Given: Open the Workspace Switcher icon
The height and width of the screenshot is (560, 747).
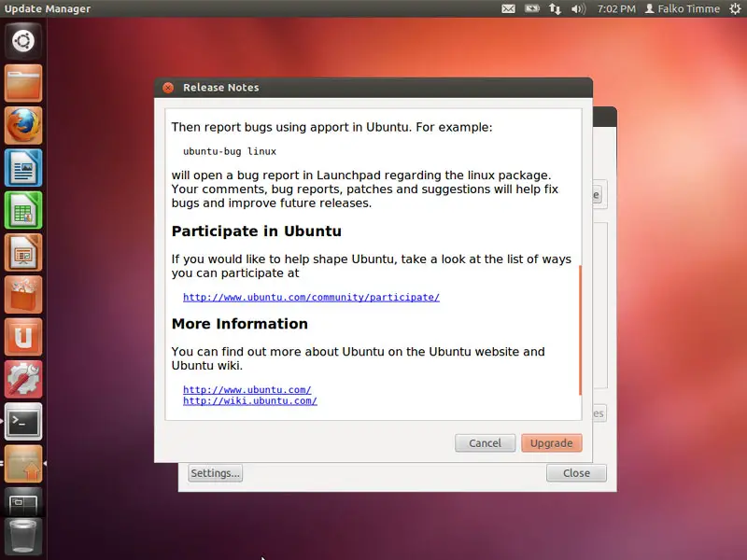Looking at the screenshot, I should 23,502.
